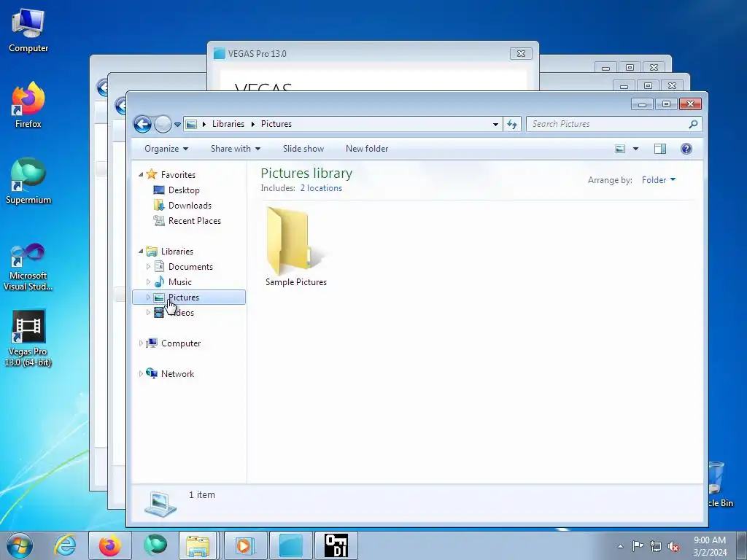Close the VEGAS Pro 13.0 window
This screenshot has width=747, height=560.
point(521,54)
